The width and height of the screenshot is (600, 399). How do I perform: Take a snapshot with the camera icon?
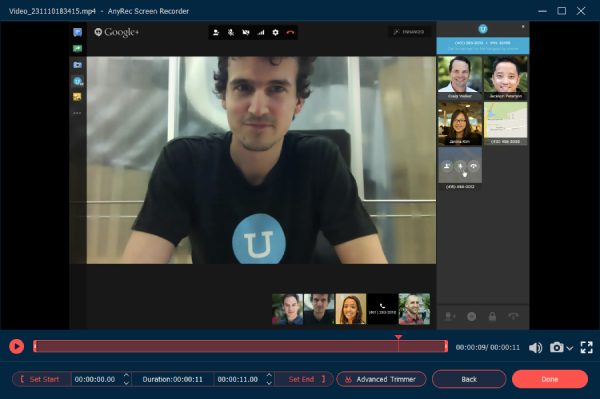(556, 347)
